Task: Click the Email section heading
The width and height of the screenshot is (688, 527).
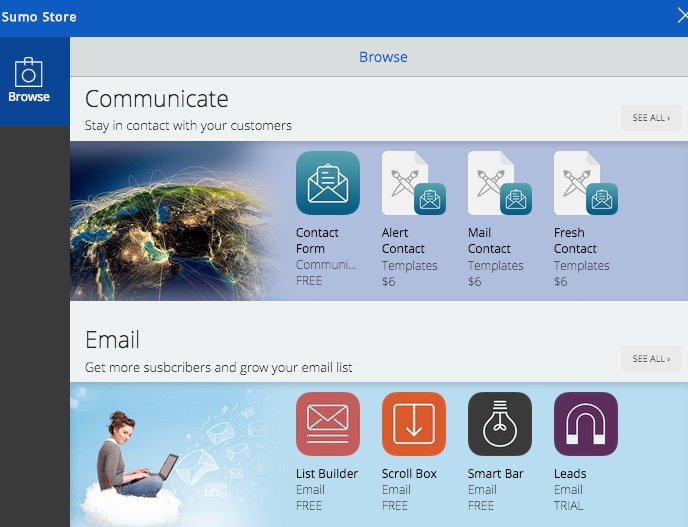Action: pyautogui.click(x=112, y=340)
